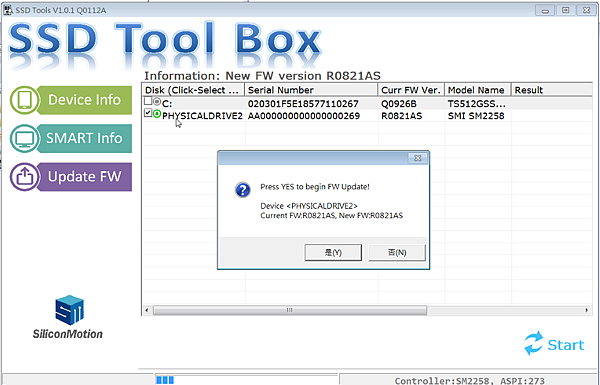Click the Disk (Click-Select) column header

(x=193, y=90)
